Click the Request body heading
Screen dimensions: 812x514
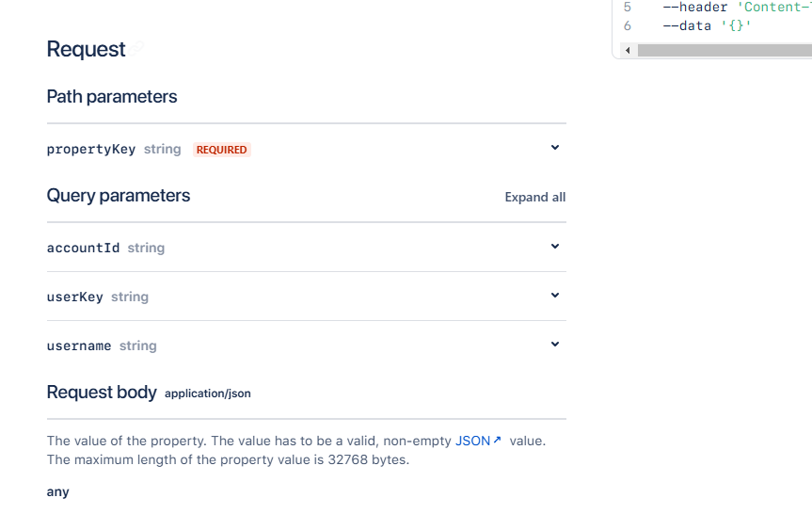[x=102, y=393]
